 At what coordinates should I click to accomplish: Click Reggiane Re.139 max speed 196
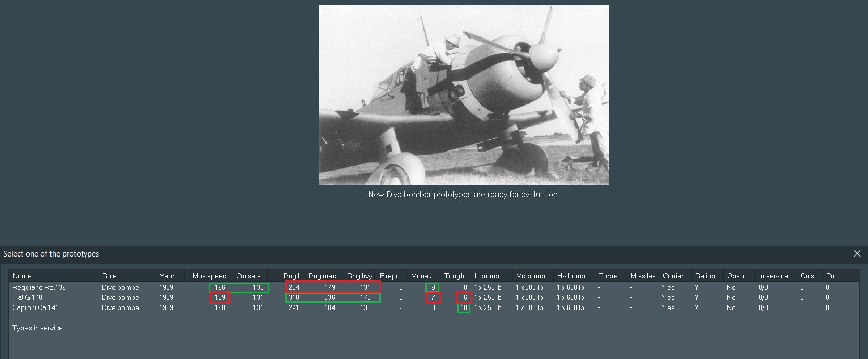220,287
